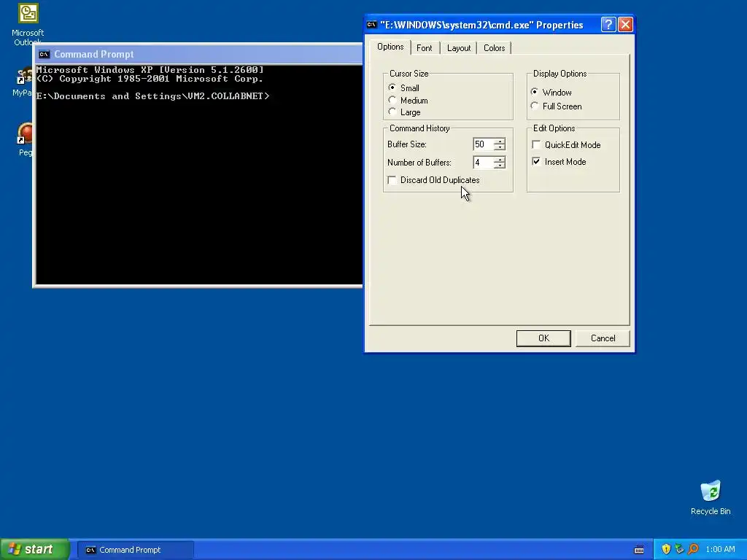The height and width of the screenshot is (560, 747).
Task: Click the magnifier tray icon
Action: 693,550
